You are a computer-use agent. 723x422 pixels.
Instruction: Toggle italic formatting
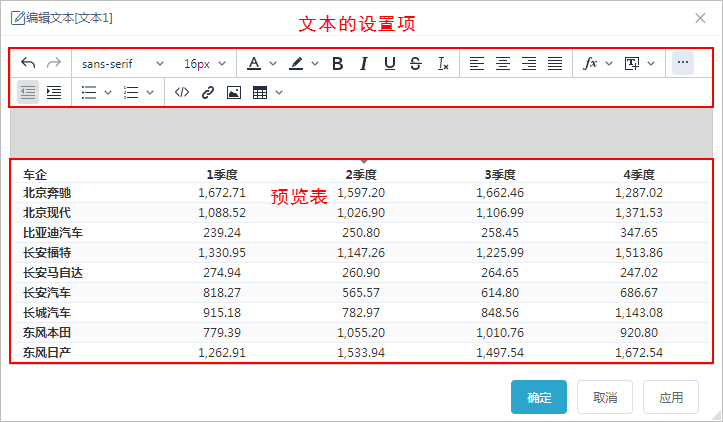(x=364, y=63)
